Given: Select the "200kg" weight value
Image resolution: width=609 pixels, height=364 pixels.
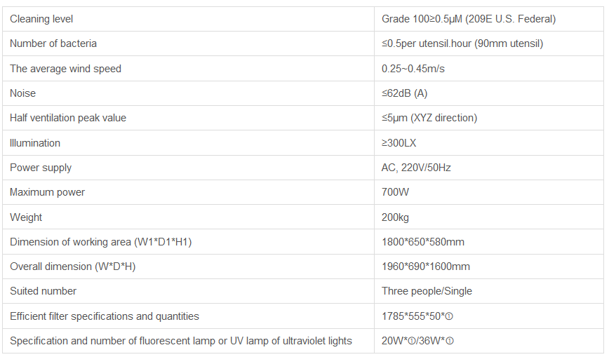Looking at the screenshot, I should pos(395,217).
